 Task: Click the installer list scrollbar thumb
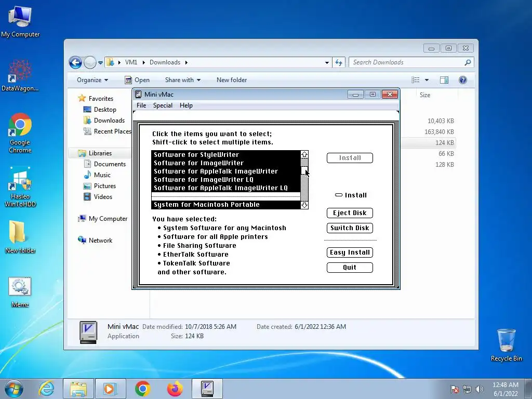(x=304, y=170)
